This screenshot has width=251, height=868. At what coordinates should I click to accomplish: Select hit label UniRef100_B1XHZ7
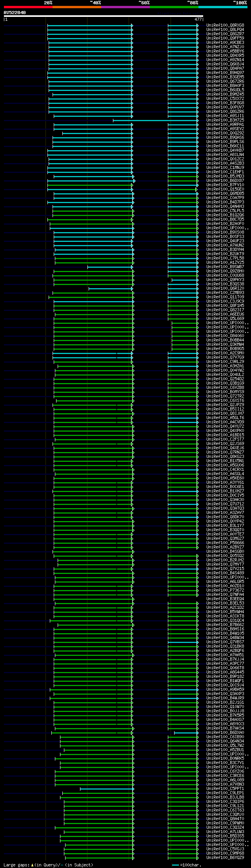click(x=225, y=491)
